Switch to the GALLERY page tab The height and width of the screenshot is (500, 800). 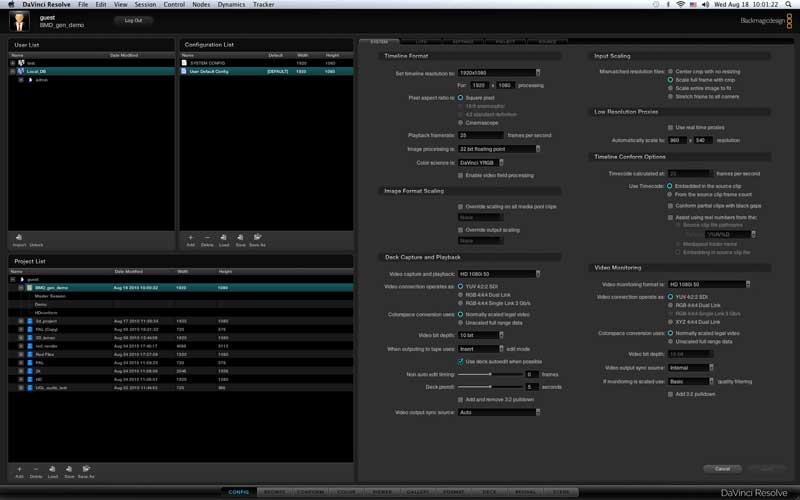(x=417, y=492)
